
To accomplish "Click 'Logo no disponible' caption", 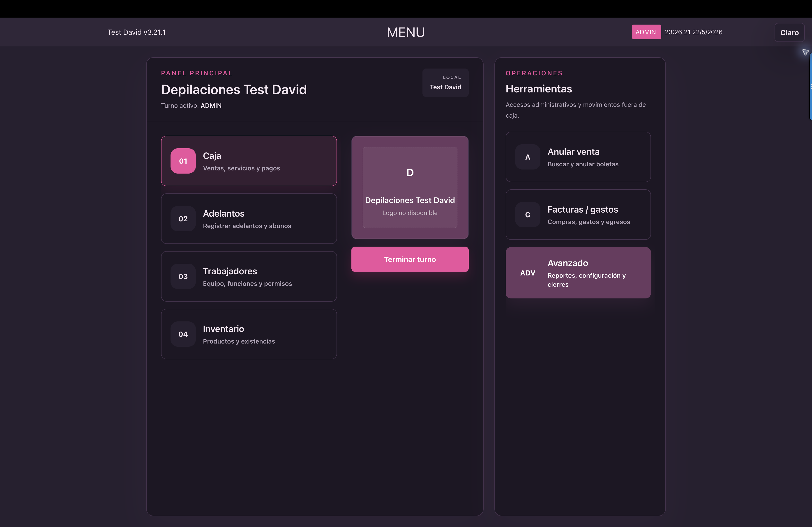I will [410, 213].
